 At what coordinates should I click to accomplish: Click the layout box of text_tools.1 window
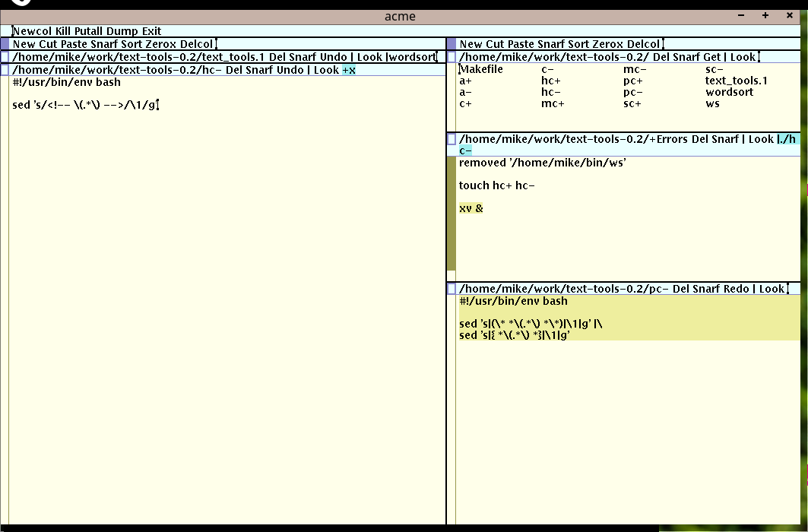click(5, 57)
